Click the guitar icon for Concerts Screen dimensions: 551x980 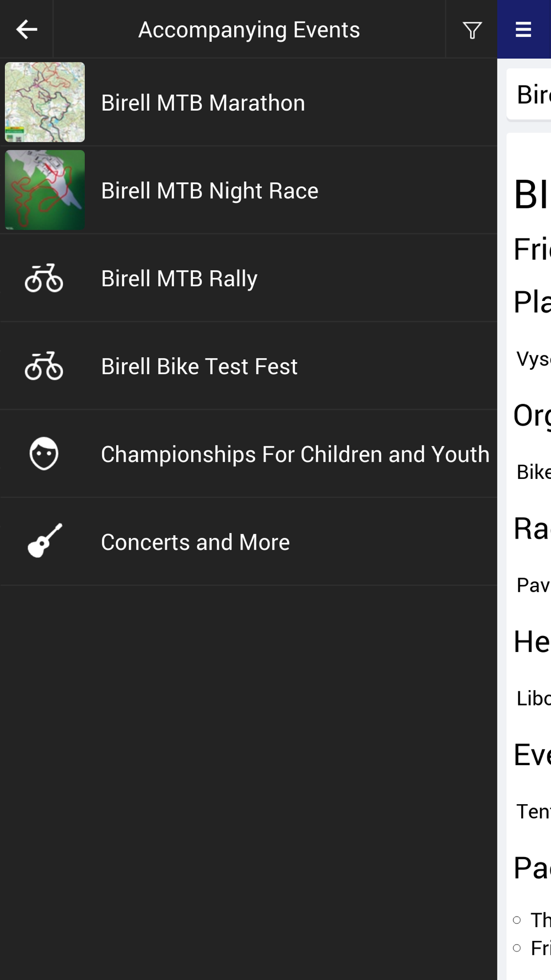tap(45, 541)
